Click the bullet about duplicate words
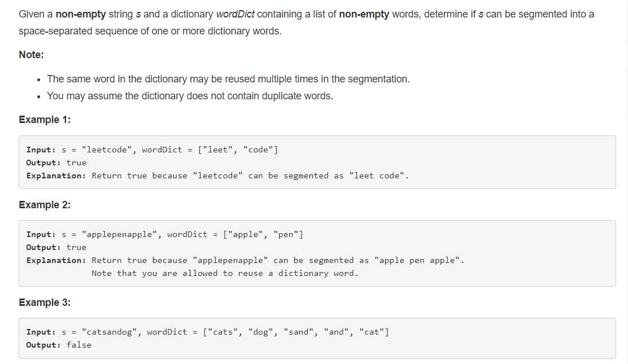The width and height of the screenshot is (628, 364). (190, 96)
